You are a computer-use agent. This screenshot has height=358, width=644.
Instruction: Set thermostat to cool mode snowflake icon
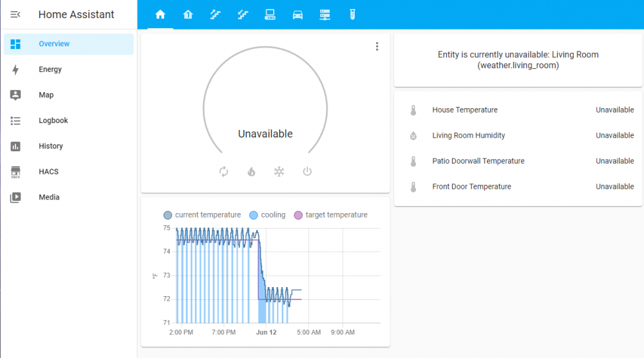click(x=279, y=172)
